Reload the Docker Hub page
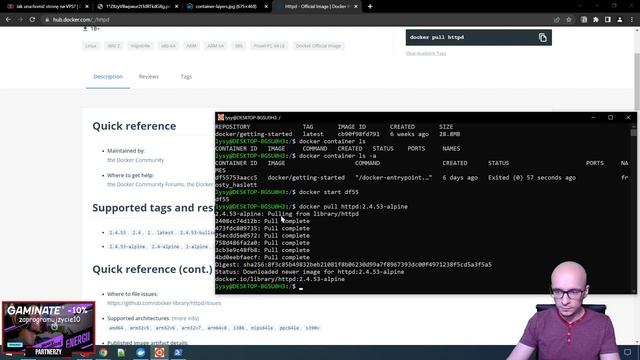The width and height of the screenshot is (640, 360). coord(32,20)
